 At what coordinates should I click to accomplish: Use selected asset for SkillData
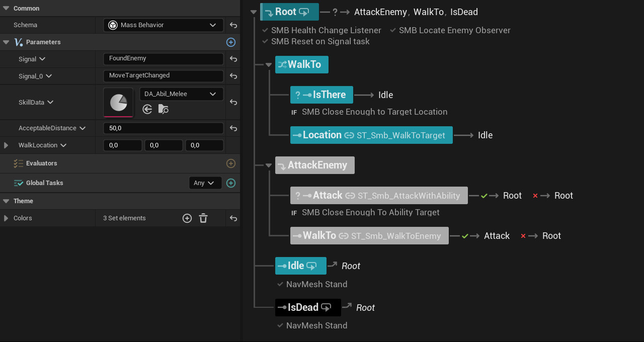147,109
